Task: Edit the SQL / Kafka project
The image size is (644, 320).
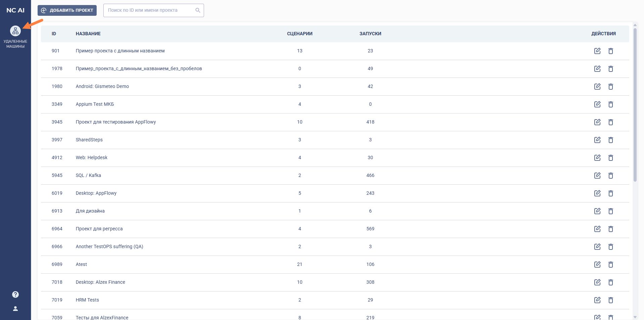Action: (x=597, y=175)
